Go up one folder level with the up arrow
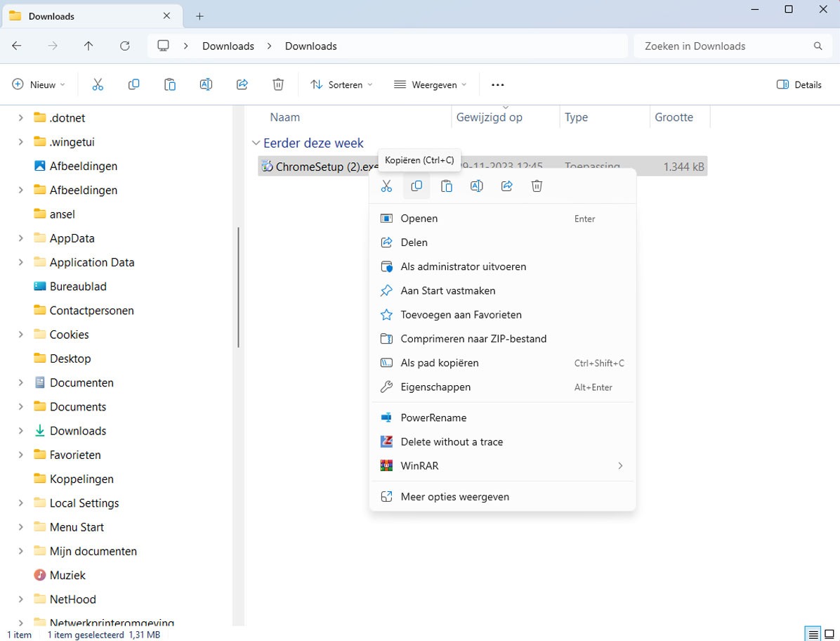This screenshot has height=641, width=840. 88,46
